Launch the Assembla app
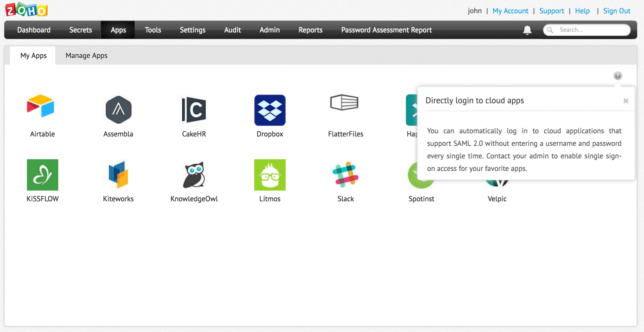This screenshot has width=644, height=332. [x=118, y=110]
